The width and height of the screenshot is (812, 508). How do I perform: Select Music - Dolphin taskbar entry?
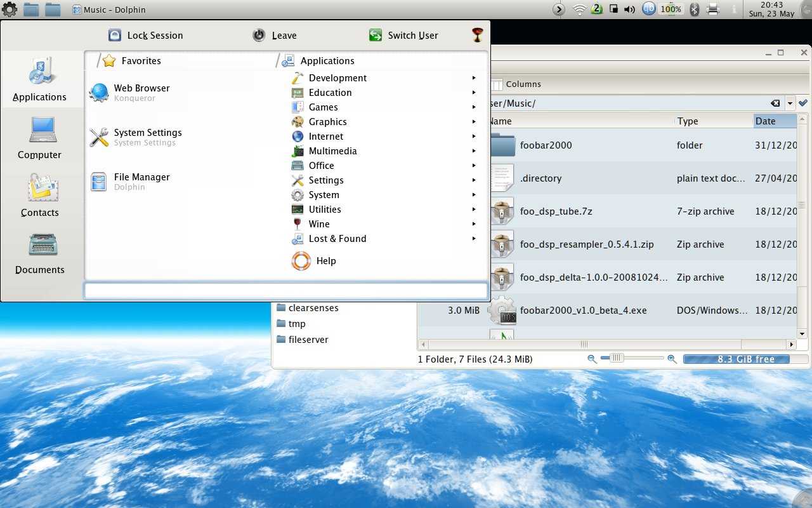[109, 10]
